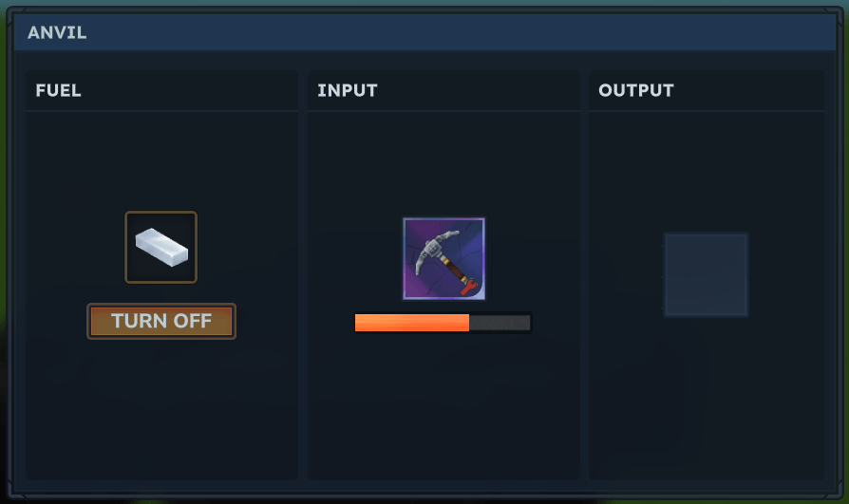
Task: Click the orange filled part of repair bar
Action: tap(412, 323)
